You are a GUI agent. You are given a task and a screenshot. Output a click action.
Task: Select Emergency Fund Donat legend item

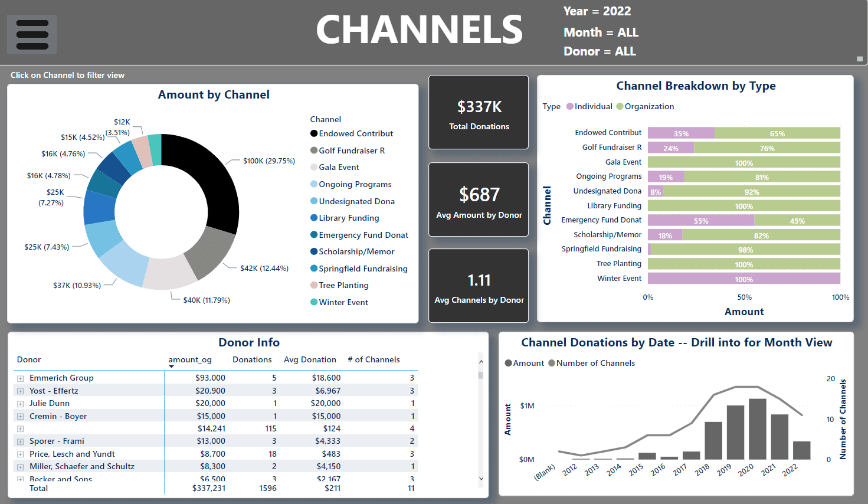(359, 235)
